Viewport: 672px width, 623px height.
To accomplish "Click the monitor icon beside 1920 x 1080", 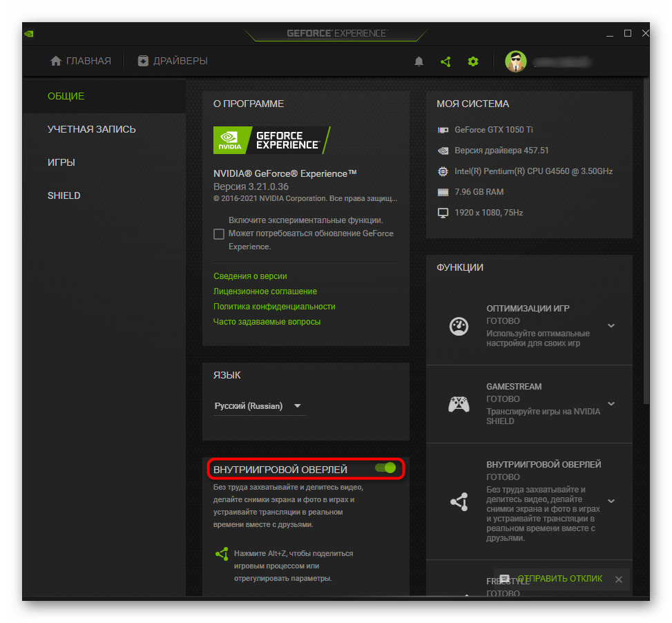I will 443,213.
